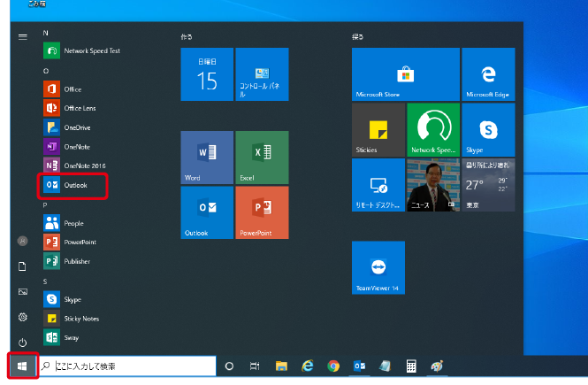Open Task View on the taskbar
Screen dimensions: 588x385
[255, 366]
